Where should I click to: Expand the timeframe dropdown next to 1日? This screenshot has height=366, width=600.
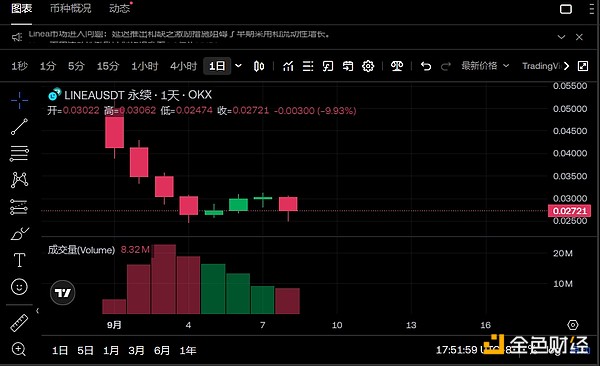tap(238, 66)
